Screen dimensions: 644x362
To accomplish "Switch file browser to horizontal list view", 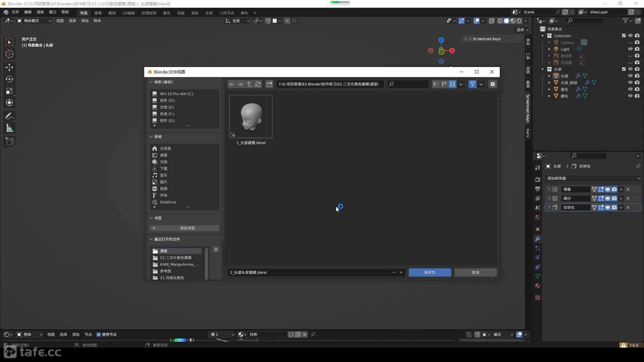I will (x=444, y=84).
